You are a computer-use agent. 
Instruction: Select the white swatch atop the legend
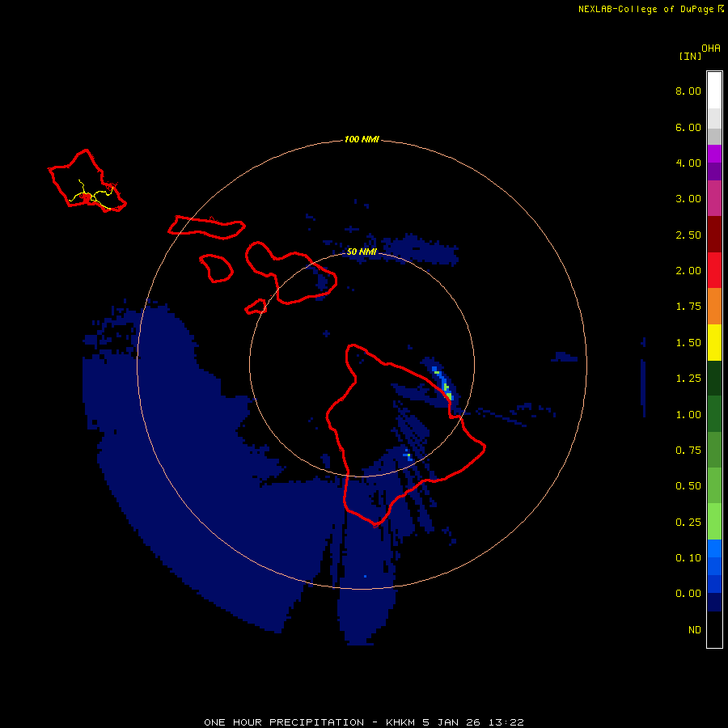click(x=714, y=91)
